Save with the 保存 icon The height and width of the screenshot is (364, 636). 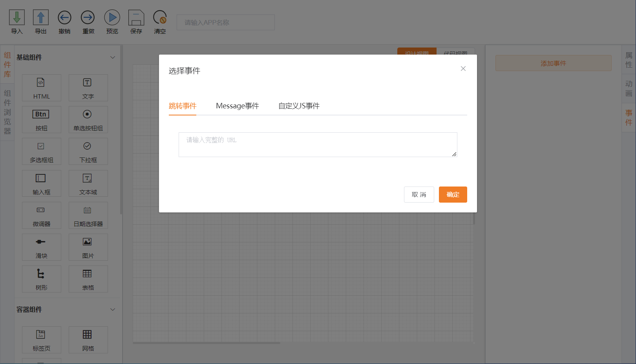coord(136,18)
